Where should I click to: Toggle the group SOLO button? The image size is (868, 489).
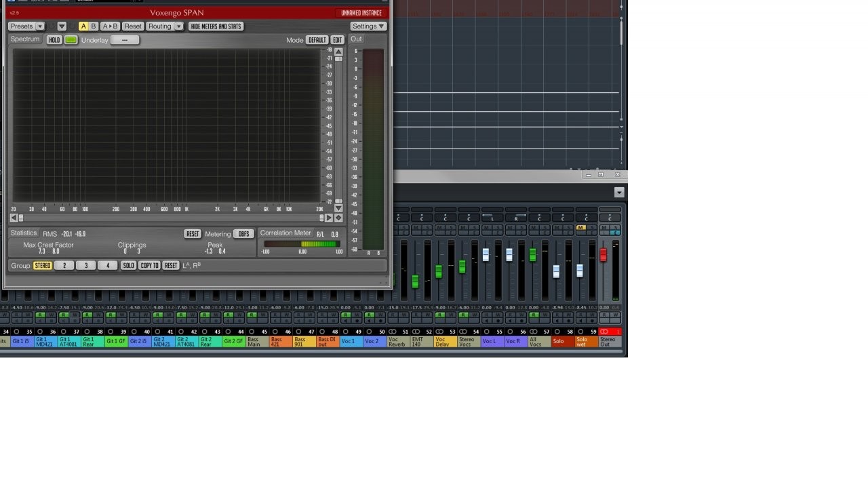pyautogui.click(x=128, y=266)
